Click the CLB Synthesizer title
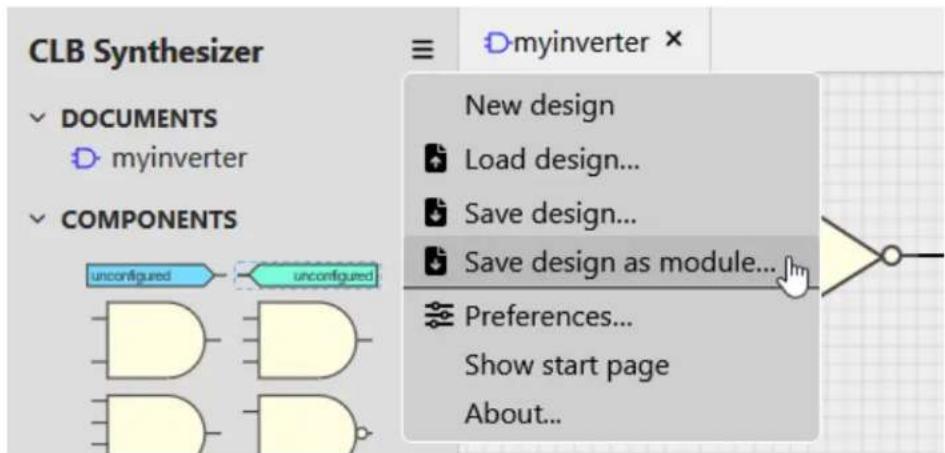This screenshot has height=453, width=945. (x=145, y=52)
